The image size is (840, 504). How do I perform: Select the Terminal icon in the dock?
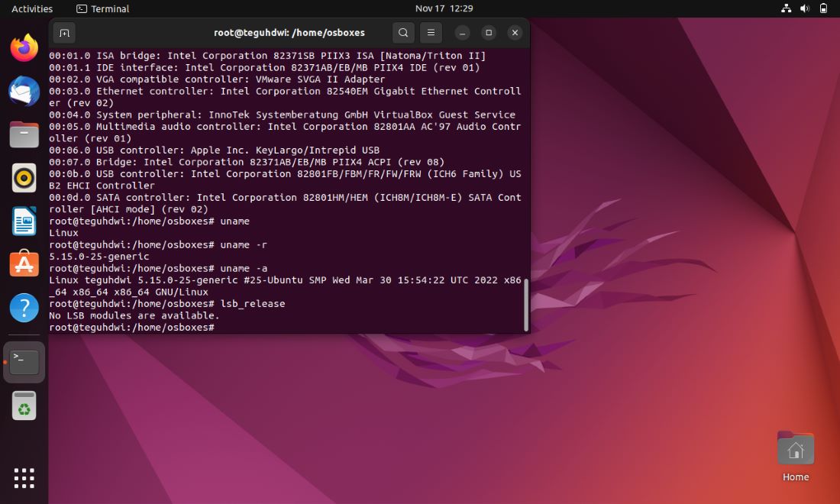tap(24, 362)
